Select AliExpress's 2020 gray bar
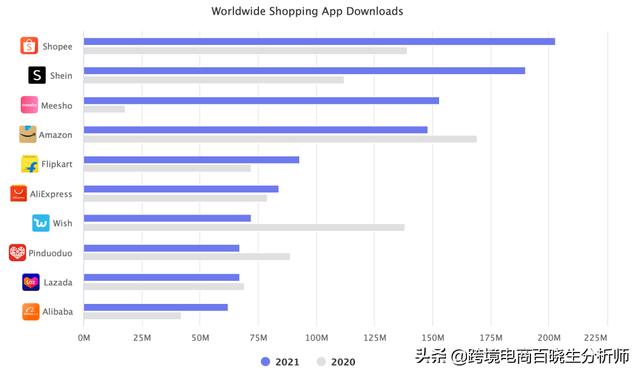This screenshot has width=640, height=375. pyautogui.click(x=175, y=198)
